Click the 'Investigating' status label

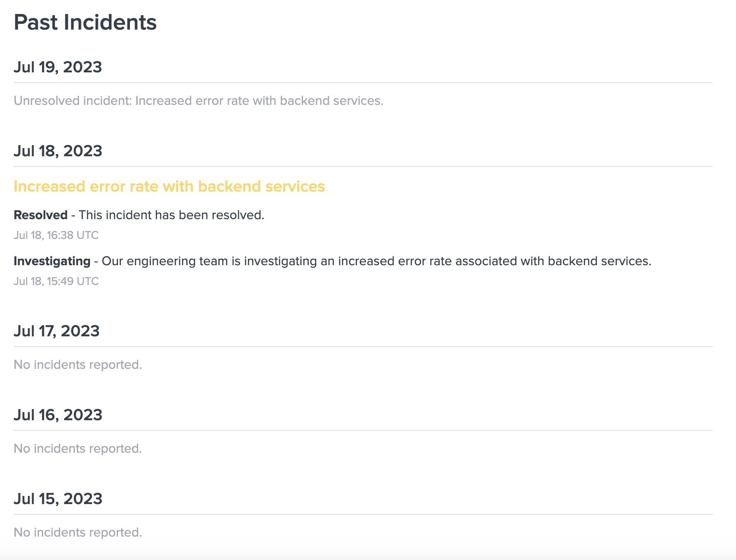tap(52, 261)
